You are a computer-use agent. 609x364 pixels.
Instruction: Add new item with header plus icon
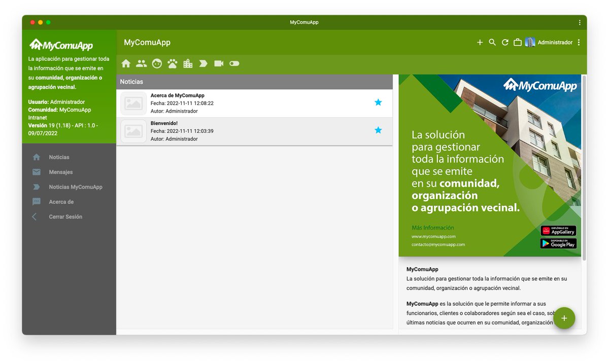pyautogui.click(x=480, y=43)
